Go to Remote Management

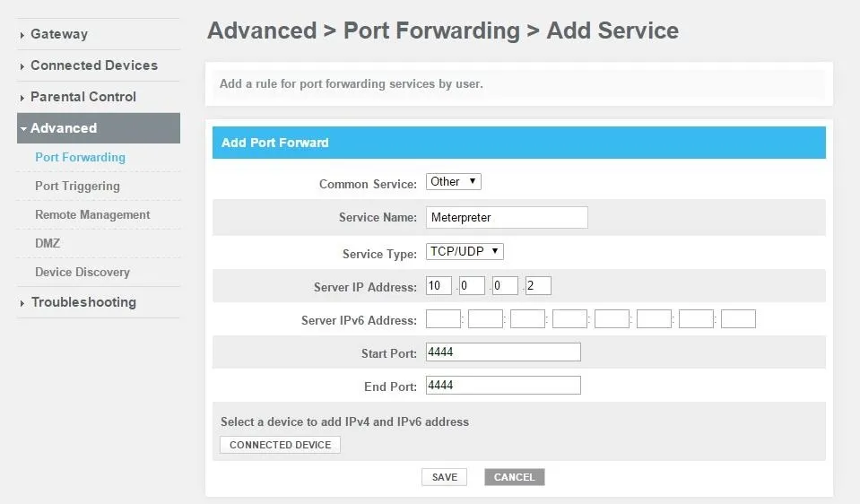tap(92, 214)
